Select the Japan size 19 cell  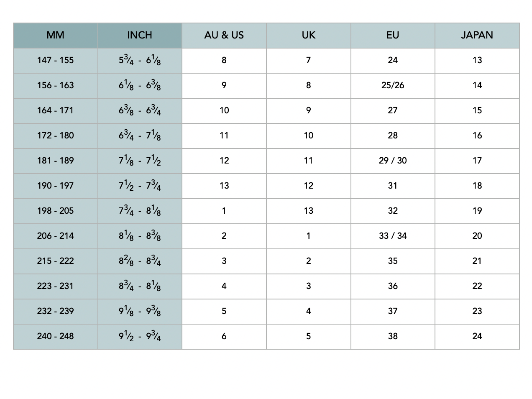click(477, 211)
